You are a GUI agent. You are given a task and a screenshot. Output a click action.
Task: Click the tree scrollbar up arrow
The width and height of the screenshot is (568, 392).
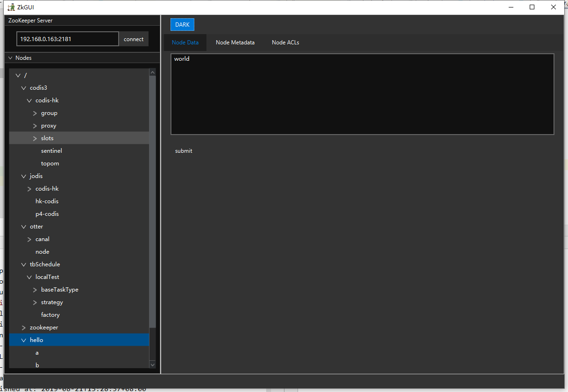click(152, 72)
